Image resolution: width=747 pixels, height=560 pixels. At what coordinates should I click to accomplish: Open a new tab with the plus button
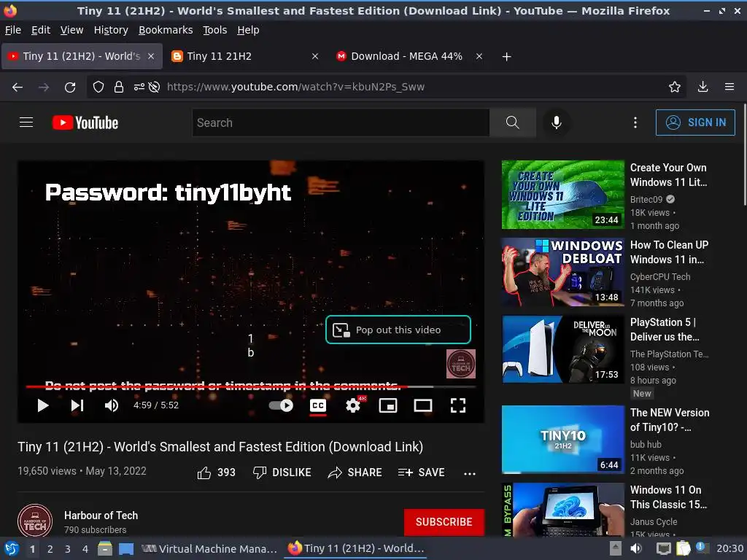[507, 57]
